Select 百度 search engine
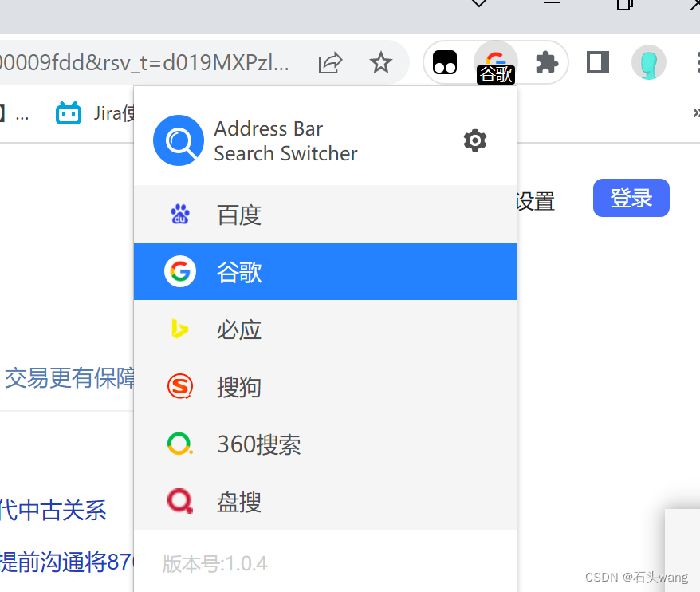Viewport: 700px width, 592px height. (x=325, y=215)
